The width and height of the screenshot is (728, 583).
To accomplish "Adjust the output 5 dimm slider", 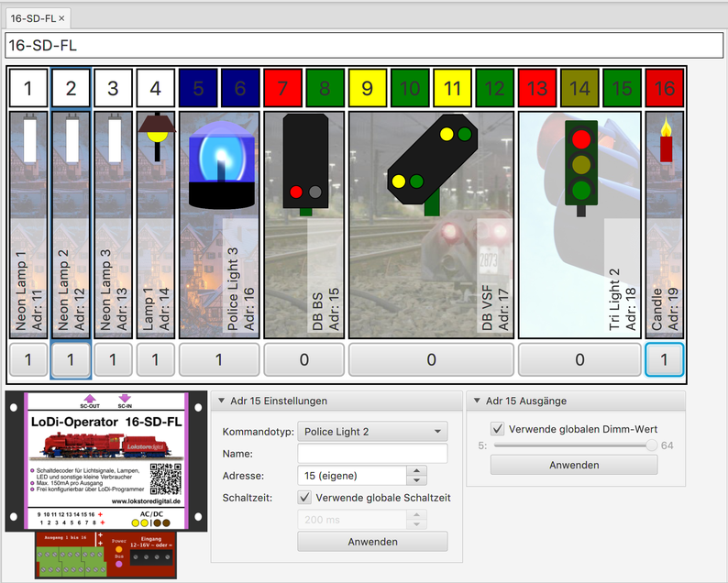I will point(651,445).
